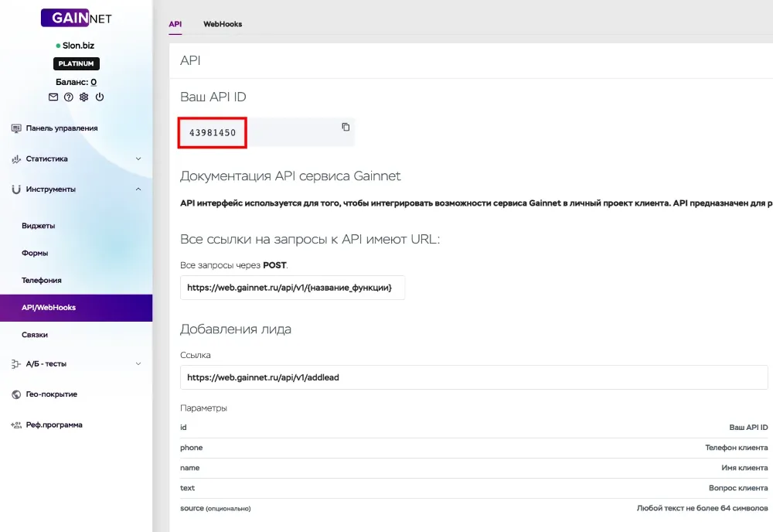
Task: Open settings via the gear icon
Action: tap(84, 97)
